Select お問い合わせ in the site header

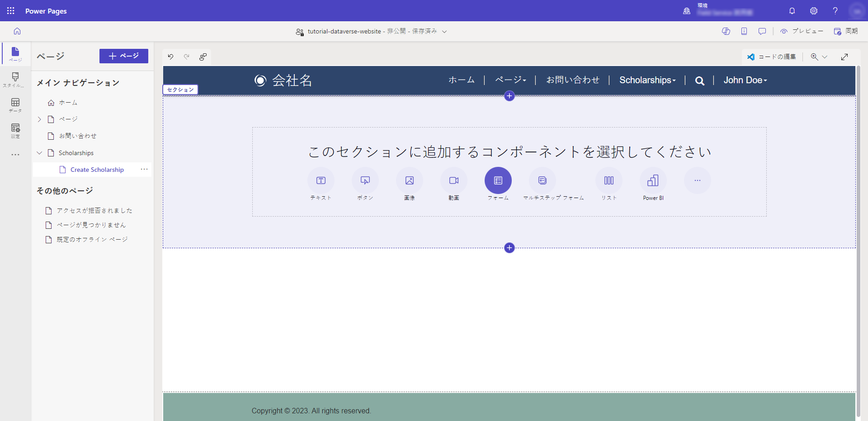(x=573, y=80)
